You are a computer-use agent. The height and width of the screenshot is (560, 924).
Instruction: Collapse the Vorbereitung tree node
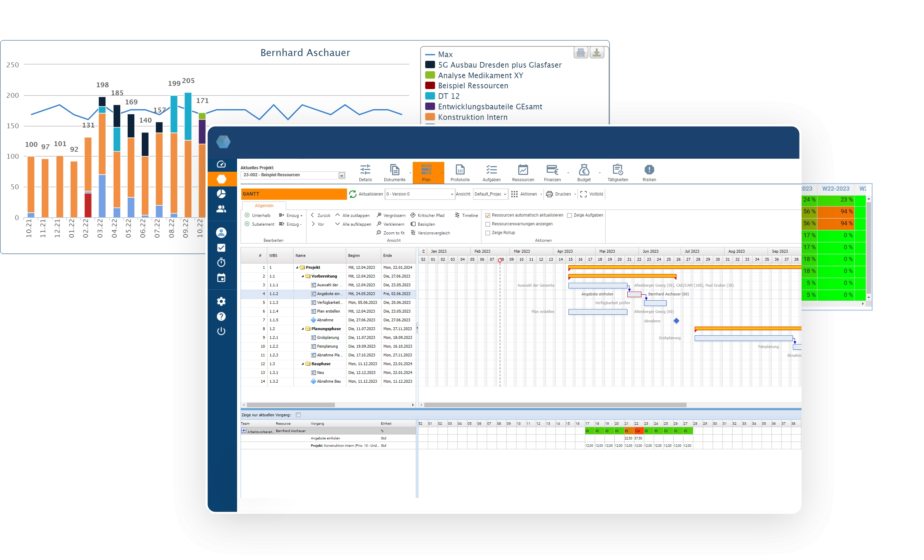(303, 276)
